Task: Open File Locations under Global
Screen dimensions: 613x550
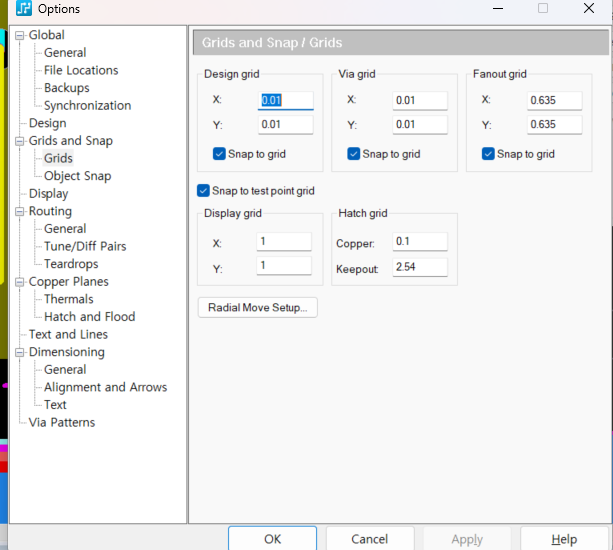Action: point(81,70)
